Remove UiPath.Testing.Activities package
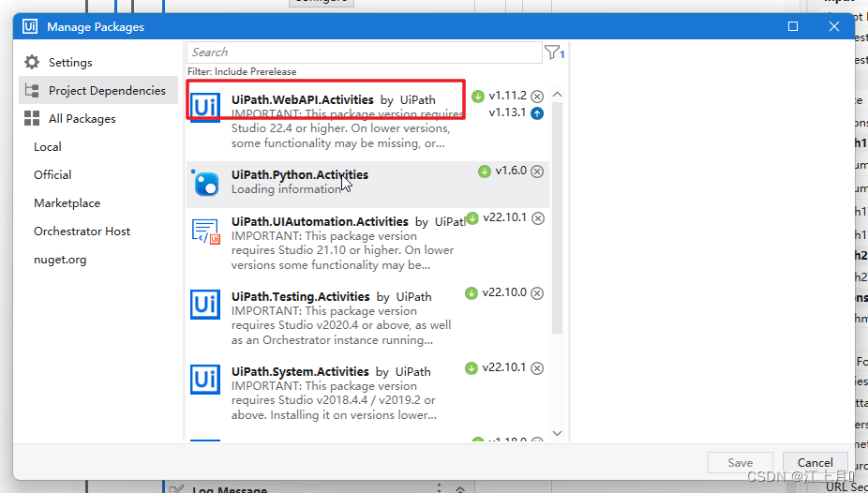Viewport: 868px width, 493px height. click(x=537, y=293)
